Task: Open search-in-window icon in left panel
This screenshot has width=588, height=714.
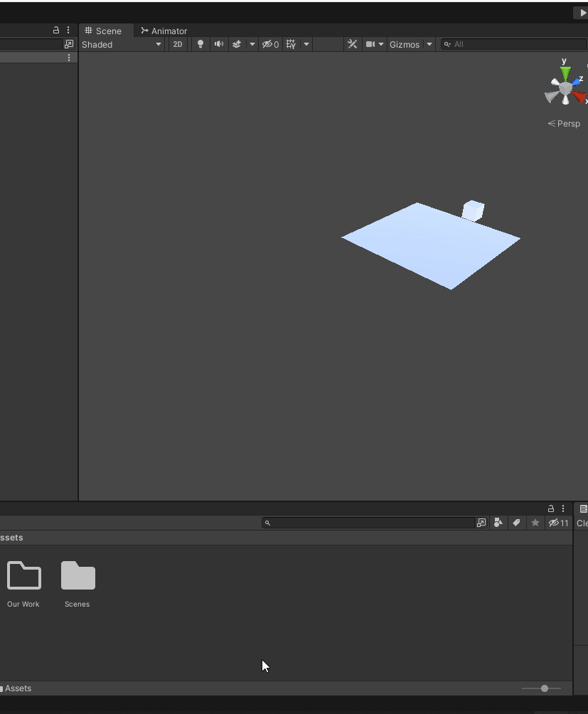Action: click(x=69, y=44)
